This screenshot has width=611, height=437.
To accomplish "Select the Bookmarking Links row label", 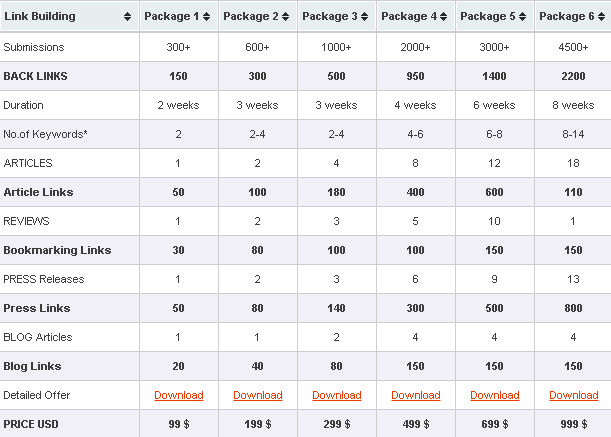I will [x=57, y=250].
